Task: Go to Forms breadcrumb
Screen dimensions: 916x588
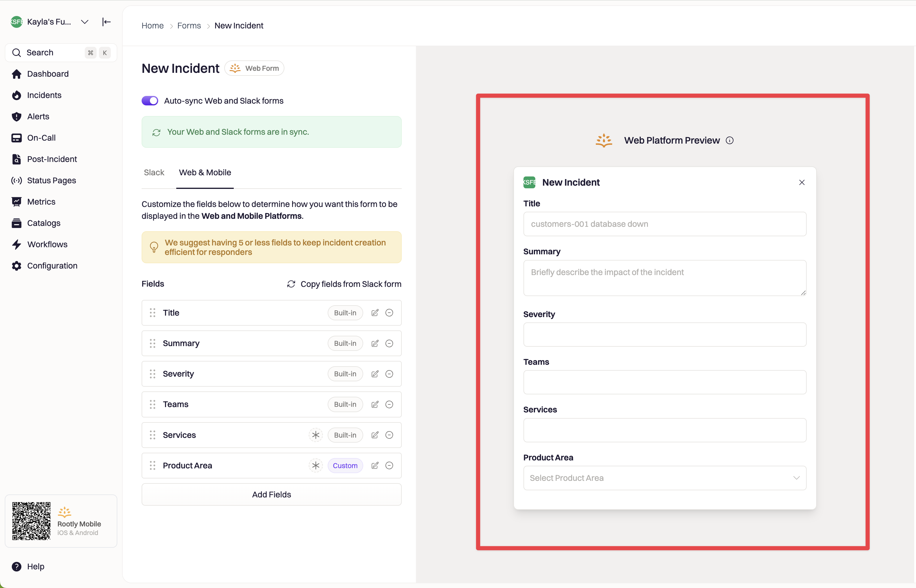Action: [189, 25]
